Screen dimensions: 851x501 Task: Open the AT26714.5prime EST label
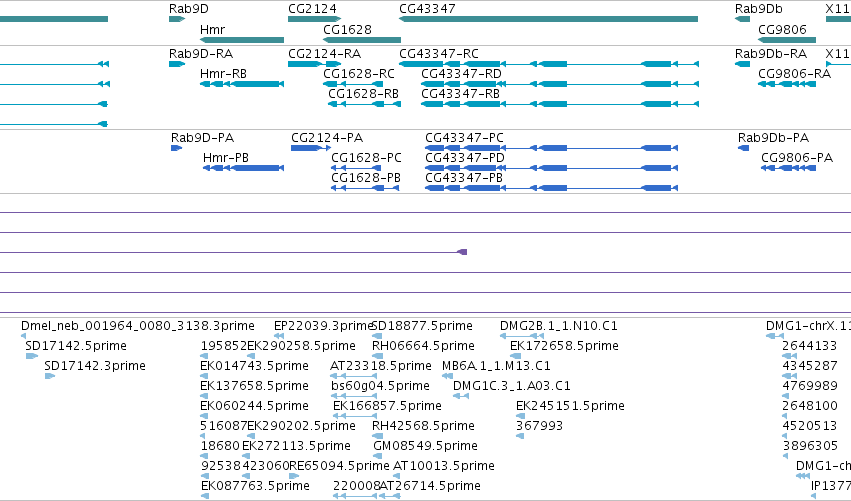coord(430,486)
